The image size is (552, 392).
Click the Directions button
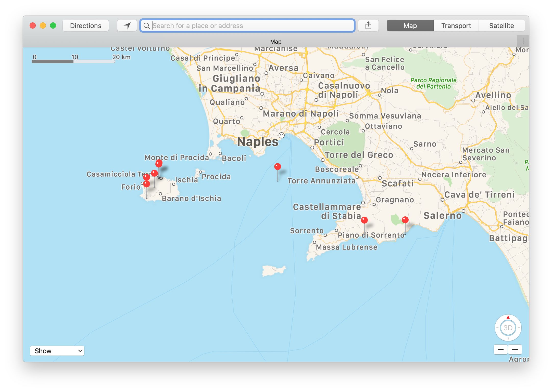tap(86, 25)
